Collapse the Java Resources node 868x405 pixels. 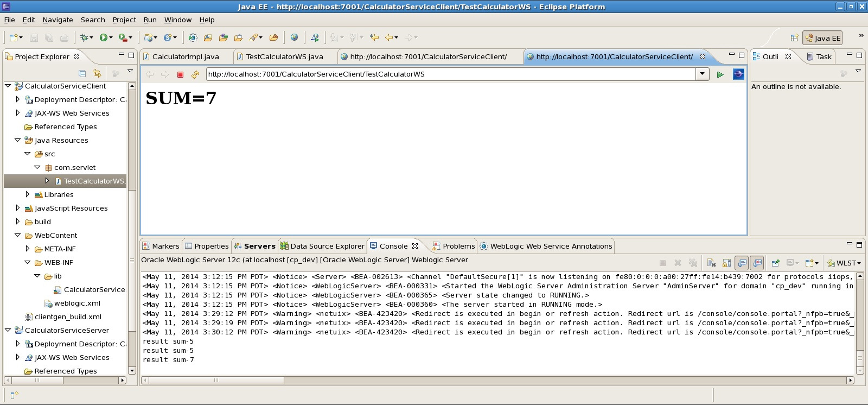[17, 140]
